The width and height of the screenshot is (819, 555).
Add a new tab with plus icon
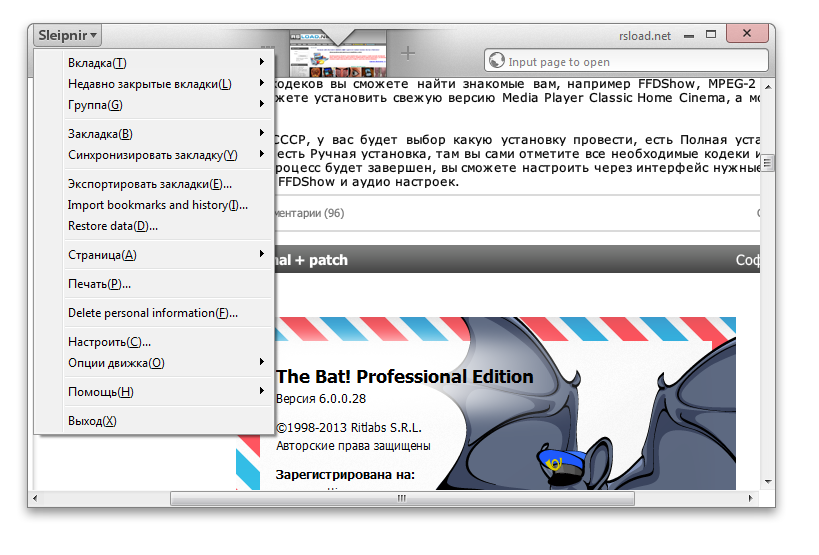point(408,53)
